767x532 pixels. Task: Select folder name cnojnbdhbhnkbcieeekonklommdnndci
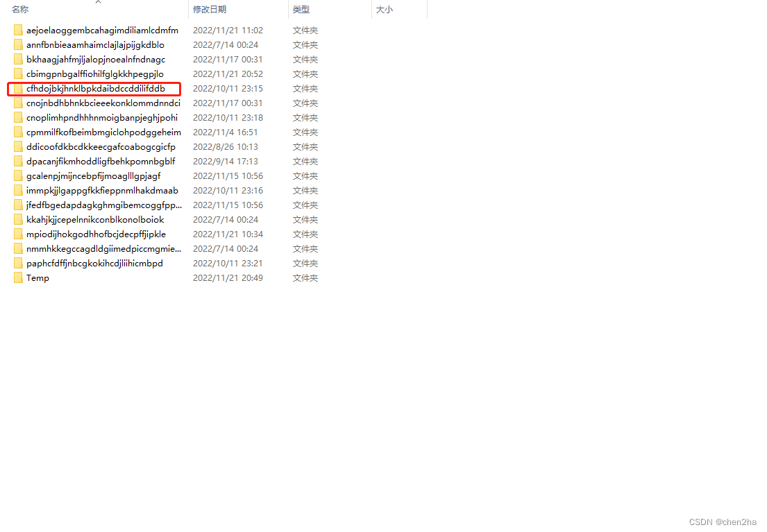click(103, 103)
